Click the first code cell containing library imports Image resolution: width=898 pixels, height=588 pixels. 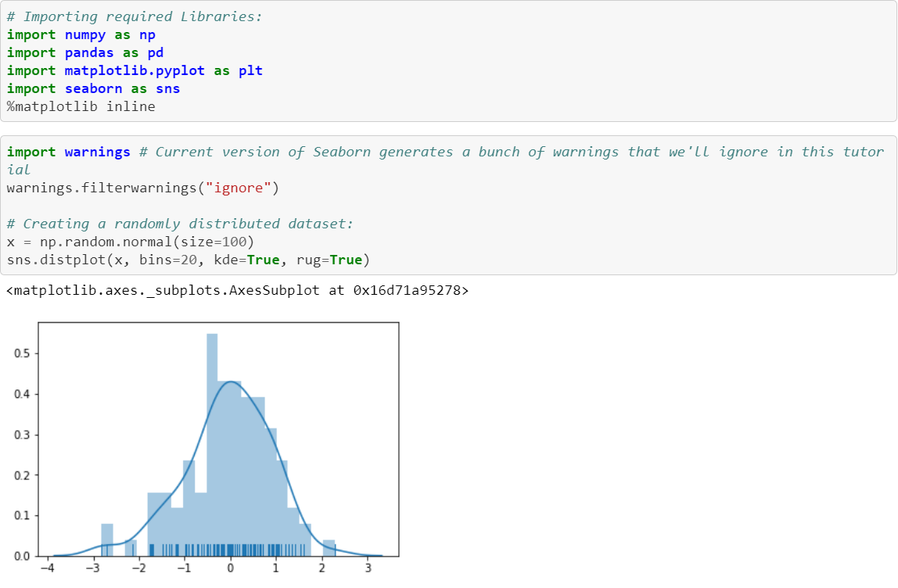[x=446, y=61]
